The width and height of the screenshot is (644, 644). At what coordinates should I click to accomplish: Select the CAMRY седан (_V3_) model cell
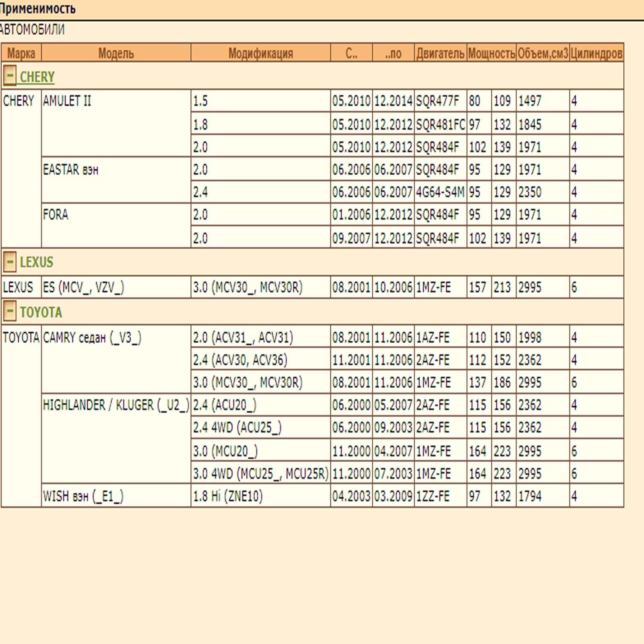tap(116, 359)
